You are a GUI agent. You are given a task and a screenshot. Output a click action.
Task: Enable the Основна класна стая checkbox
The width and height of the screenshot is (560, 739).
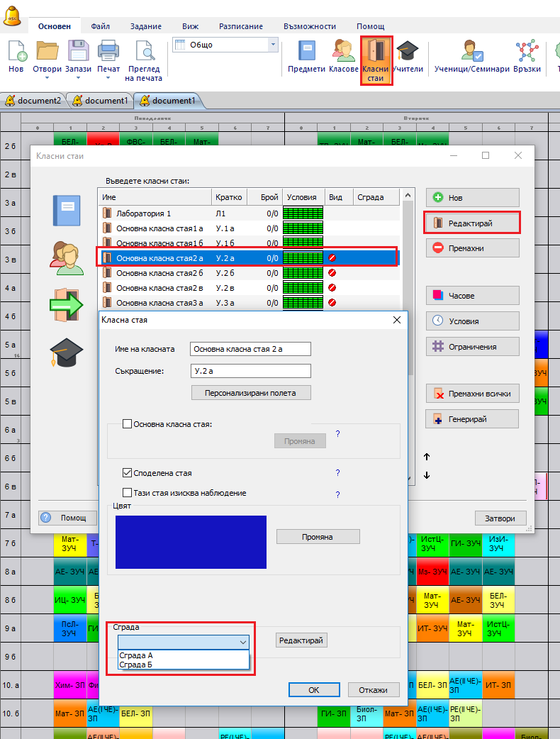click(128, 424)
